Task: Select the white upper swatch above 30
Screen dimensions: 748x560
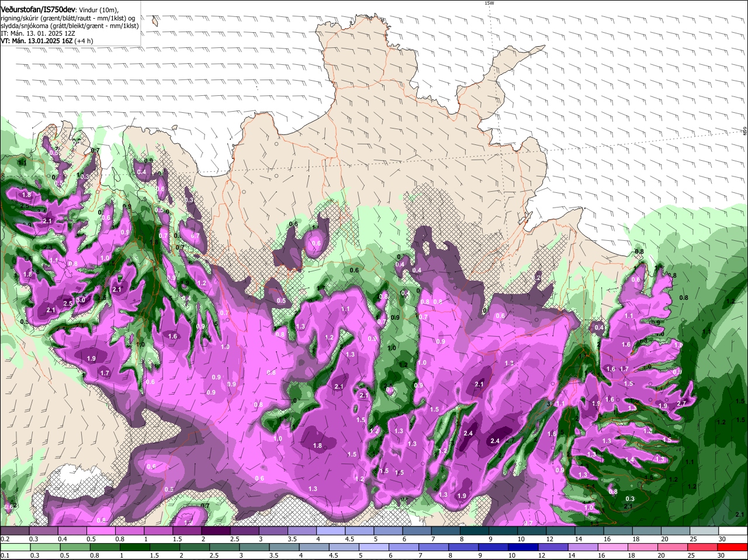Action: 732,531
